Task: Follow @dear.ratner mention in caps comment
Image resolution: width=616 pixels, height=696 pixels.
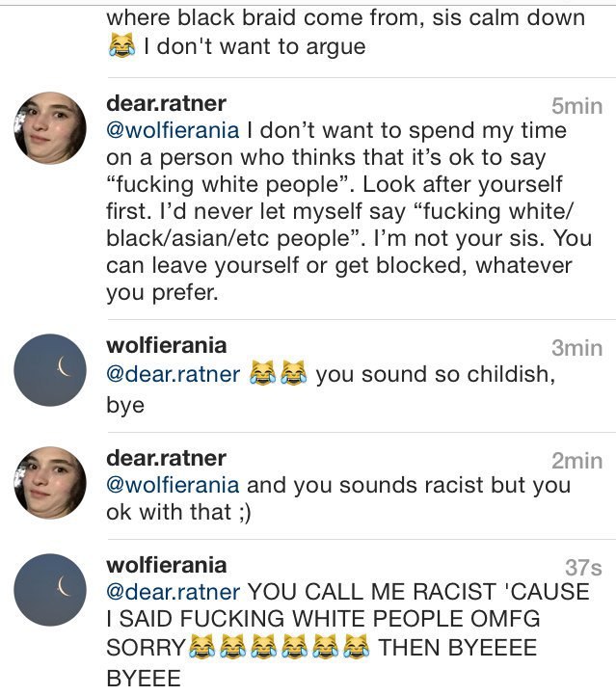Action: 174,592
